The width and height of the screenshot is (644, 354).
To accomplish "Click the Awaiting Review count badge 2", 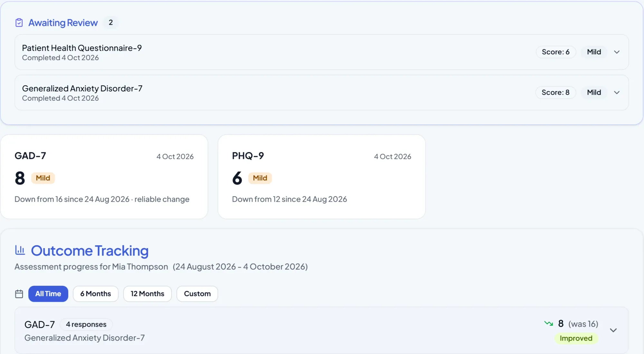I will click(x=111, y=23).
